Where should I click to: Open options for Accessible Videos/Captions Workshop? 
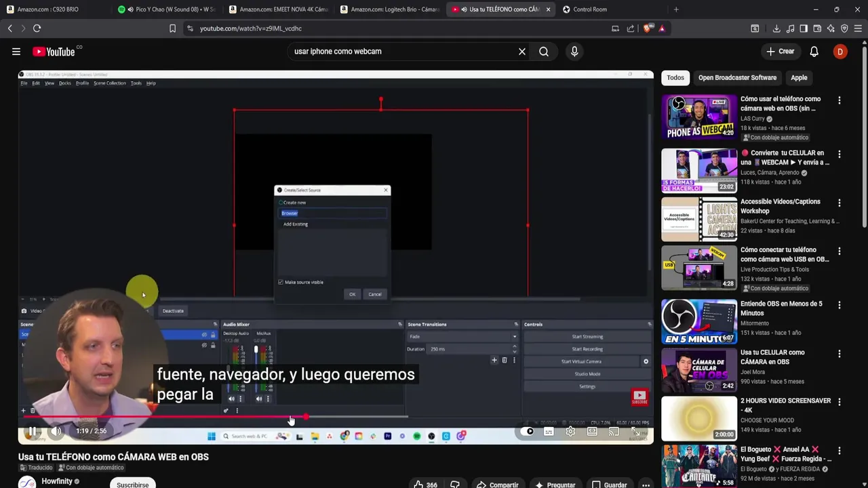(840, 203)
